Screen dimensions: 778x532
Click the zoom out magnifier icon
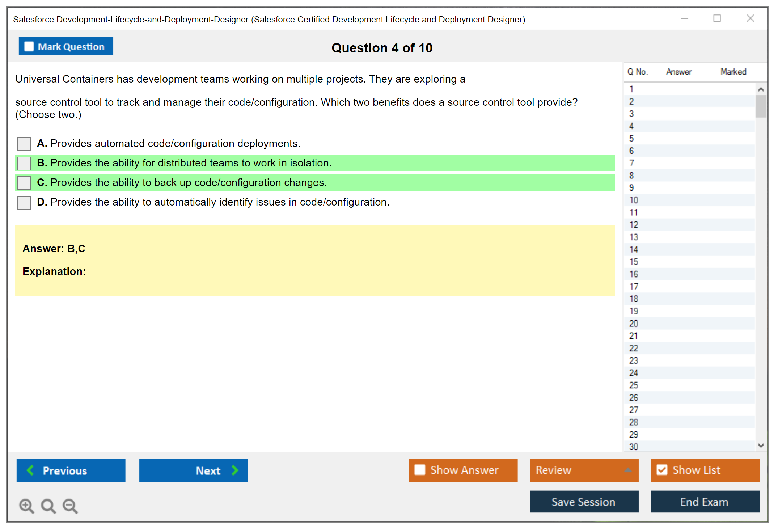[x=70, y=506]
